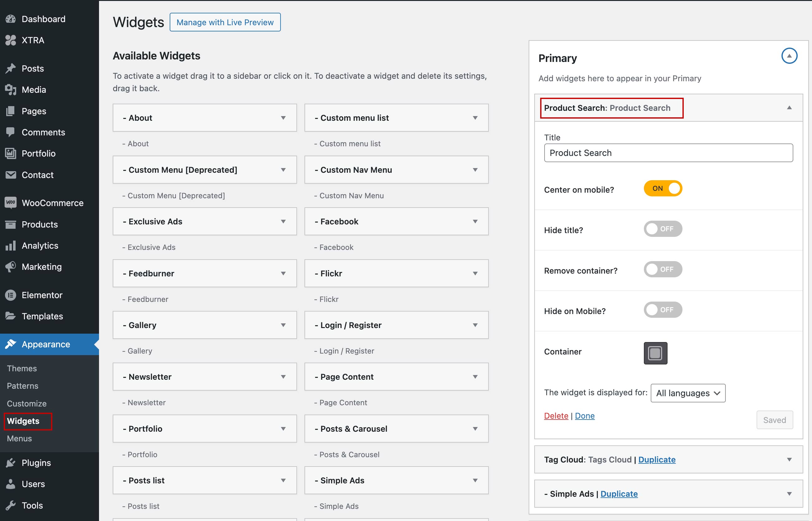Open the All languages dropdown

point(687,393)
